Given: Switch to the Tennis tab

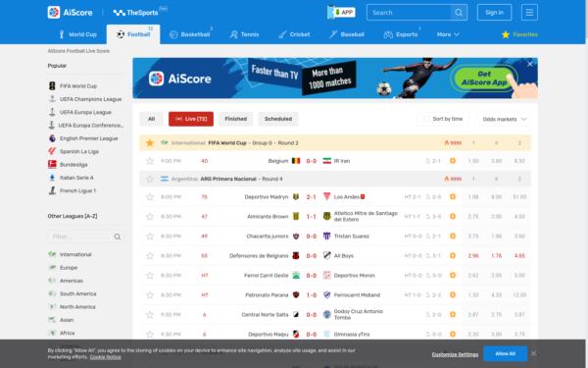Looking at the screenshot, I should click(244, 34).
